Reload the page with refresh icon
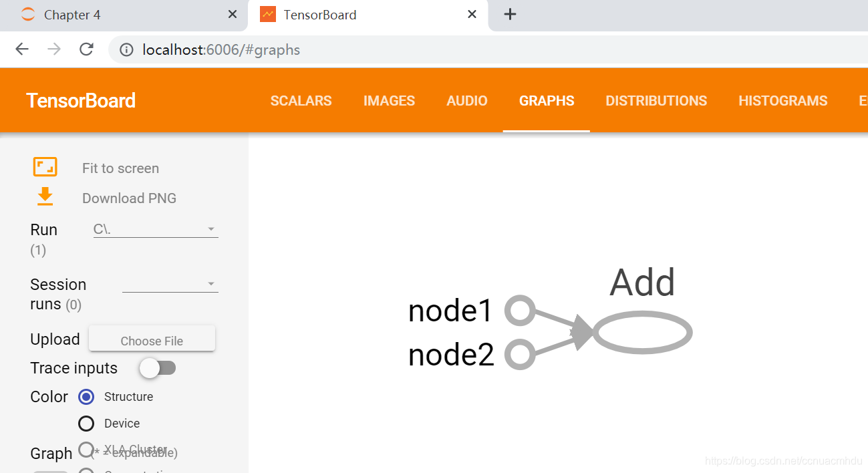 (x=86, y=49)
